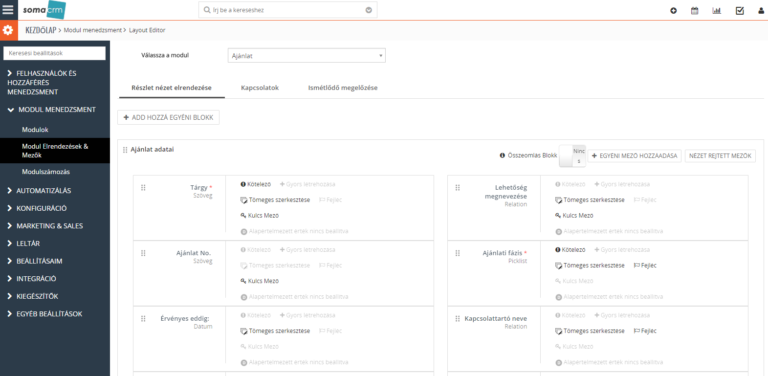The height and width of the screenshot is (376, 768).
Task: Open the module selector dropdown Ajánlat
Action: pyautogui.click(x=307, y=56)
